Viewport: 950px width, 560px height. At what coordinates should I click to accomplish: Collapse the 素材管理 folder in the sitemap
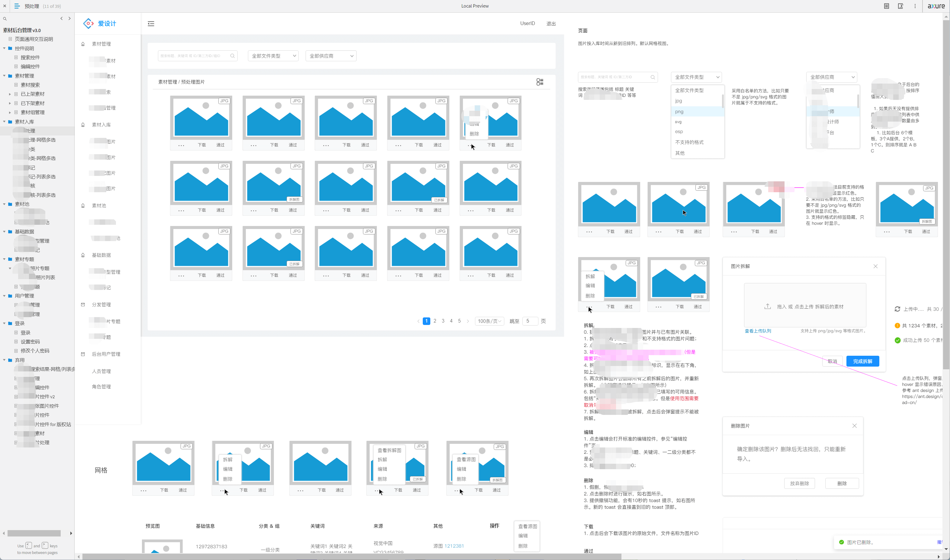pyautogui.click(x=4, y=76)
